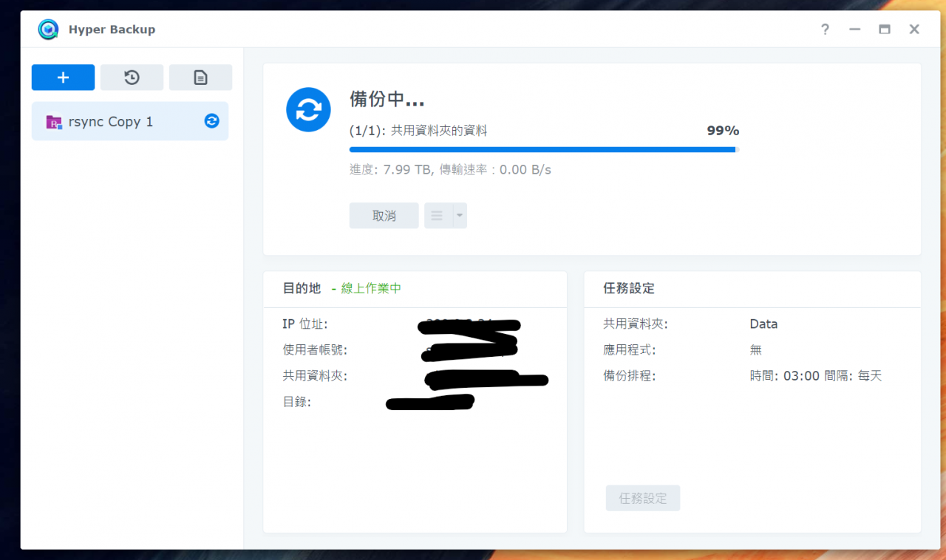The image size is (946, 560).
Task: Open the dropdown arrow beside the details icon
Action: click(458, 215)
